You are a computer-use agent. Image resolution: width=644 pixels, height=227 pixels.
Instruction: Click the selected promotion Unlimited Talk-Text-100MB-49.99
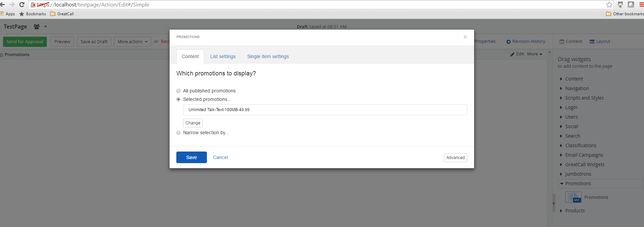click(x=325, y=110)
